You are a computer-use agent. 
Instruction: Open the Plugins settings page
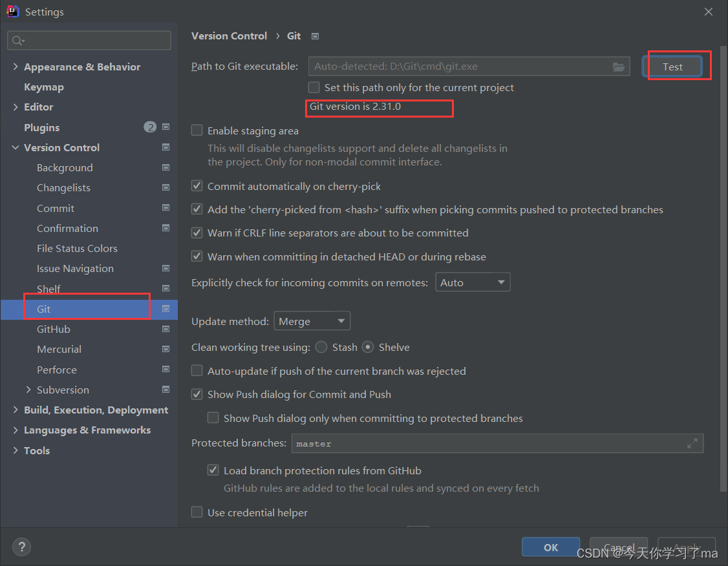pos(42,127)
